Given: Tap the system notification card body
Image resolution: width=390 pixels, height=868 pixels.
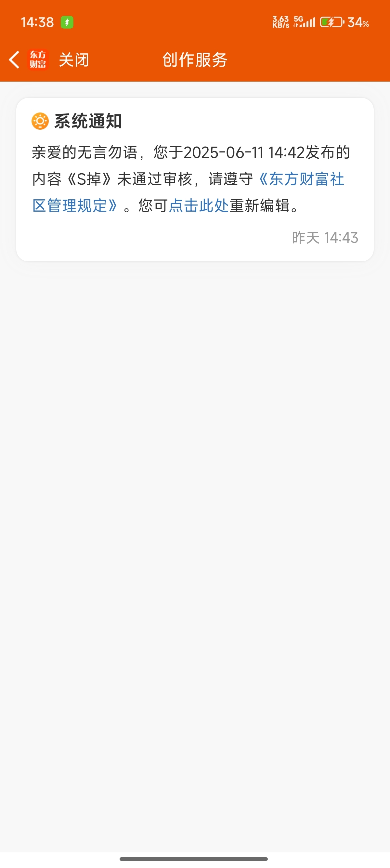Looking at the screenshot, I should pos(195,179).
